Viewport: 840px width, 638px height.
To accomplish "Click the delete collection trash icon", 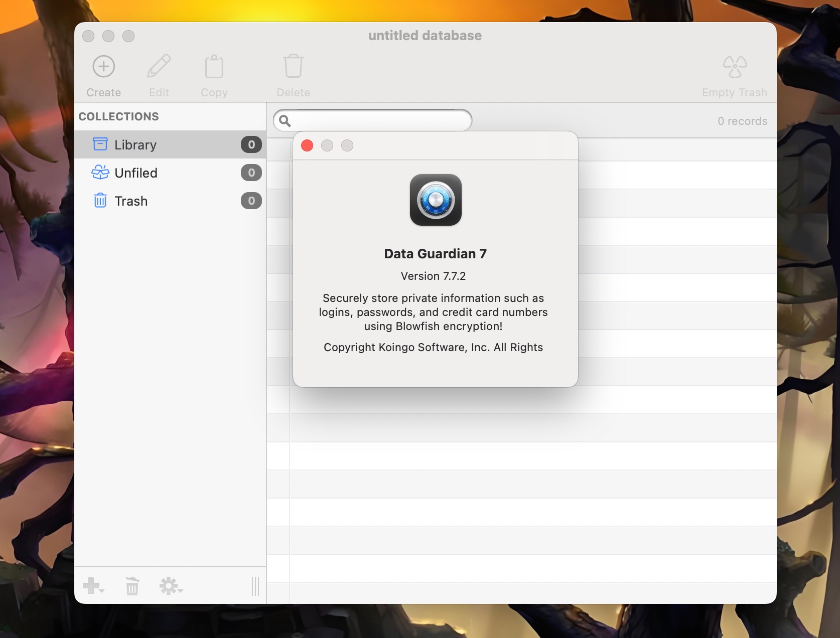I will 132,586.
